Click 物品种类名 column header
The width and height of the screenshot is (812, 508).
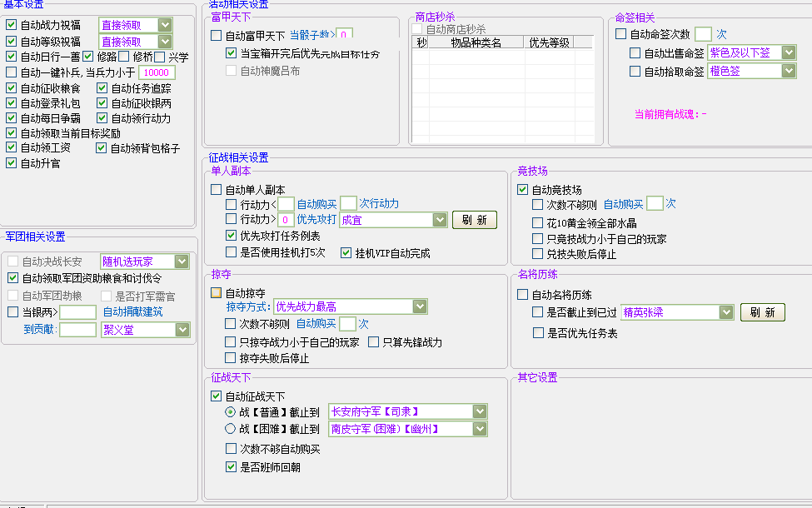click(x=476, y=42)
